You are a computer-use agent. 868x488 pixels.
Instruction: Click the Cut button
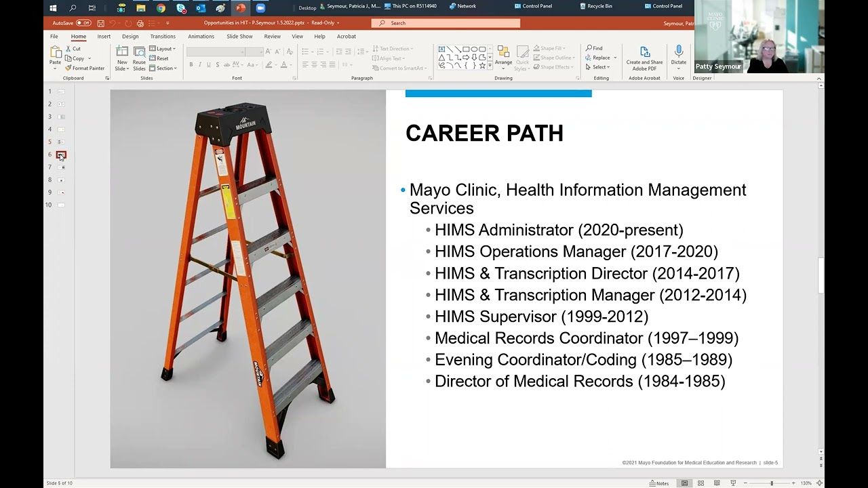(73, 49)
